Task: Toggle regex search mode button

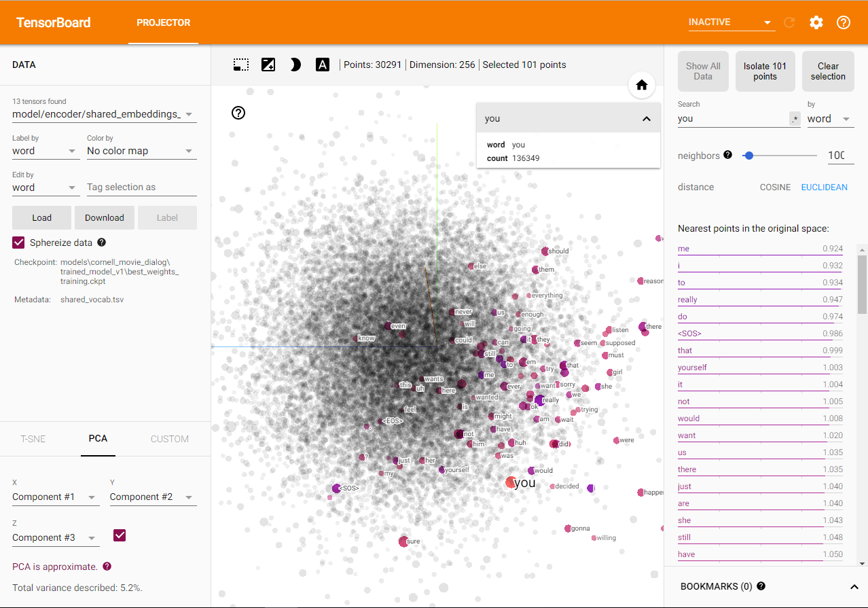Action: point(795,119)
